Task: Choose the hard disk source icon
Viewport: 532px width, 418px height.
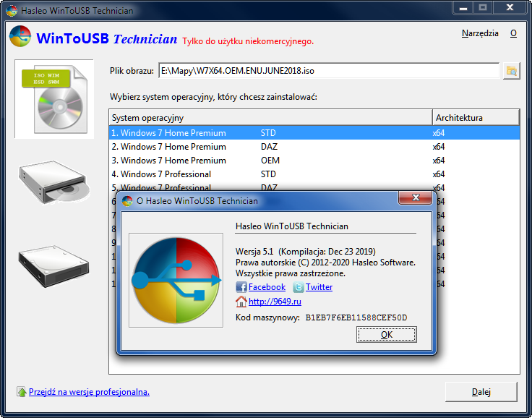Action: pos(53,266)
